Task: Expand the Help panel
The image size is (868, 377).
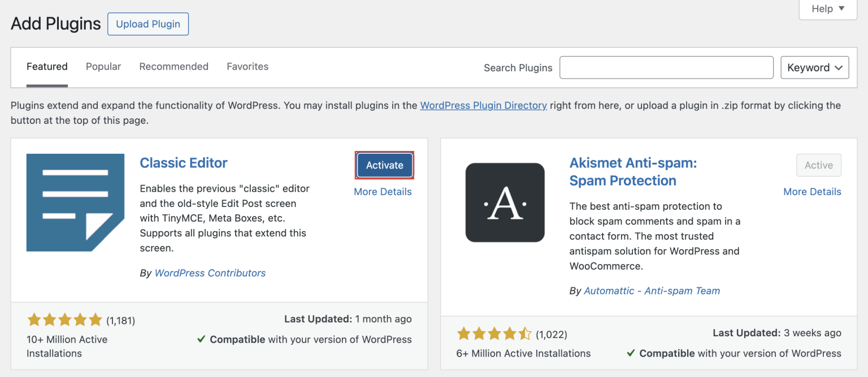Action: (827, 9)
